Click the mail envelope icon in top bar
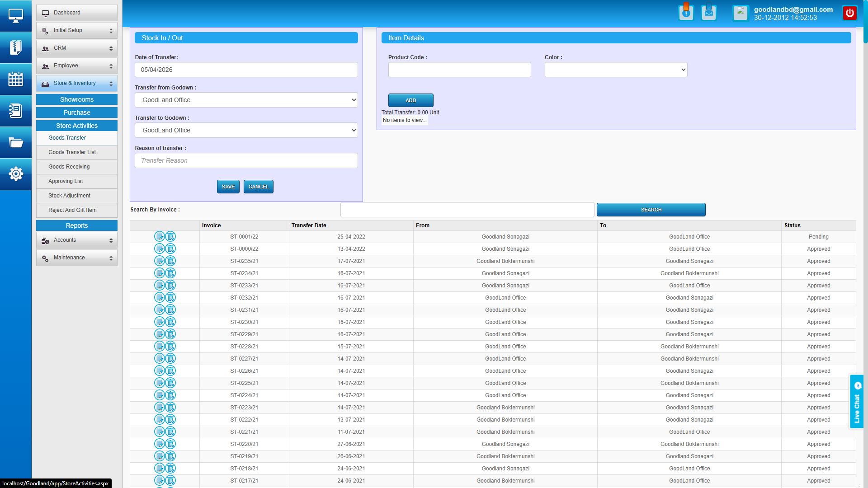868x488 pixels. click(708, 13)
